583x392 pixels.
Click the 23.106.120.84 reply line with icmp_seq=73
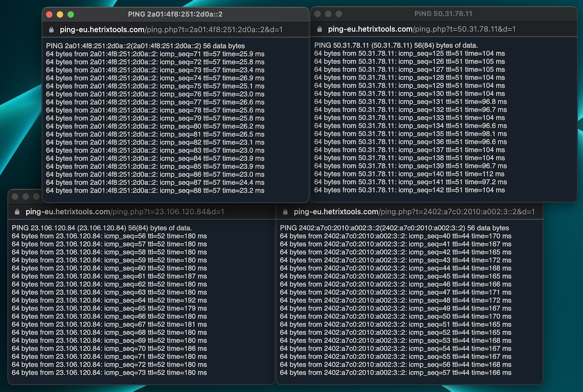[x=109, y=373]
